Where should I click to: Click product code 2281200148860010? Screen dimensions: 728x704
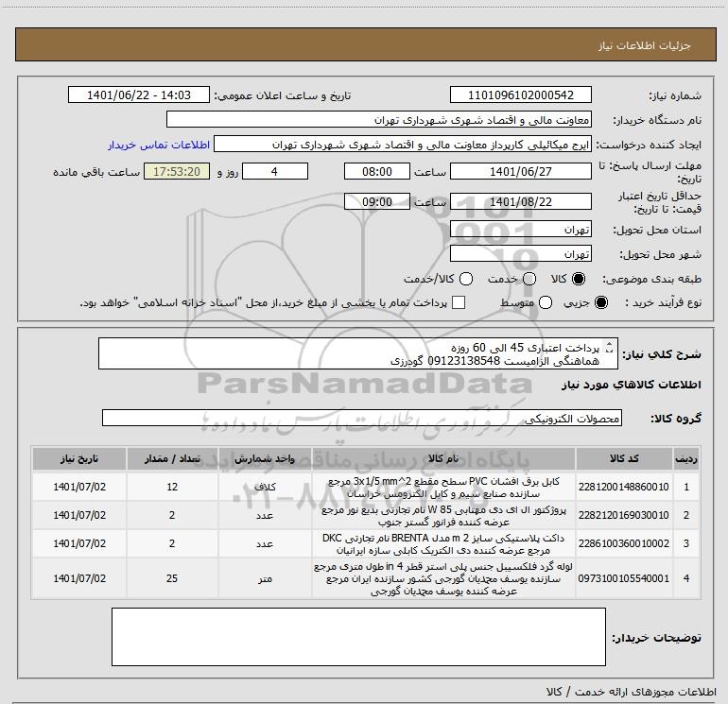tap(624, 487)
